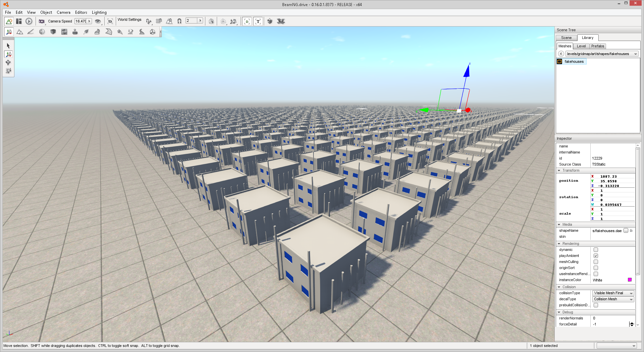Open the GUI Editor layout icon
Image resolution: width=644 pixels, height=352 pixels.
[19, 21]
